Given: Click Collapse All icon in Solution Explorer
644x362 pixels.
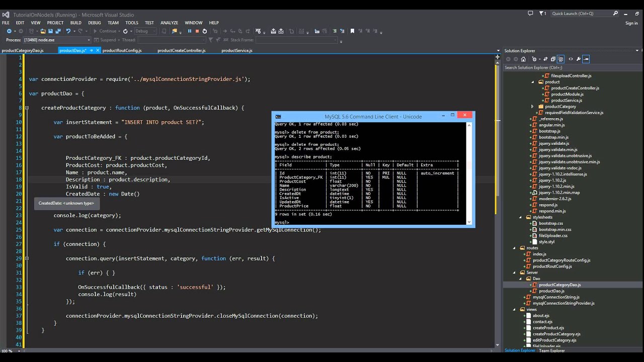Looking at the screenshot, I should click(553, 59).
